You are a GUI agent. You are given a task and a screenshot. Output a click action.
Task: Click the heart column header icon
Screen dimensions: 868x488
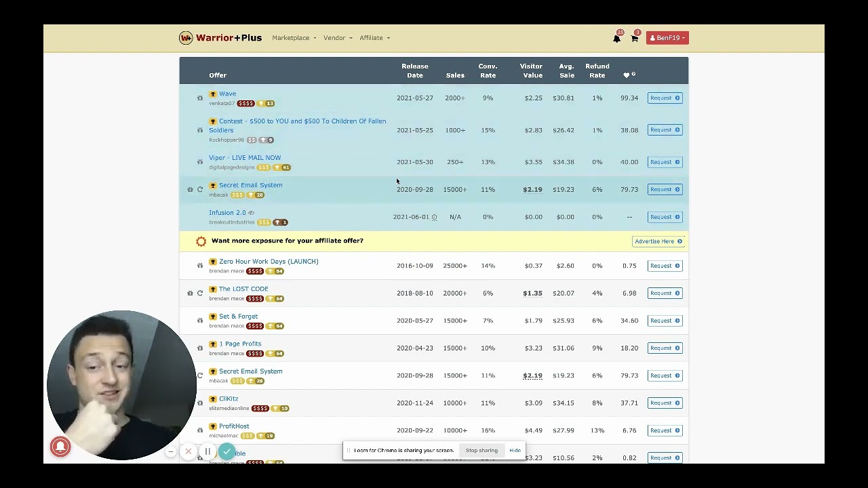point(626,75)
